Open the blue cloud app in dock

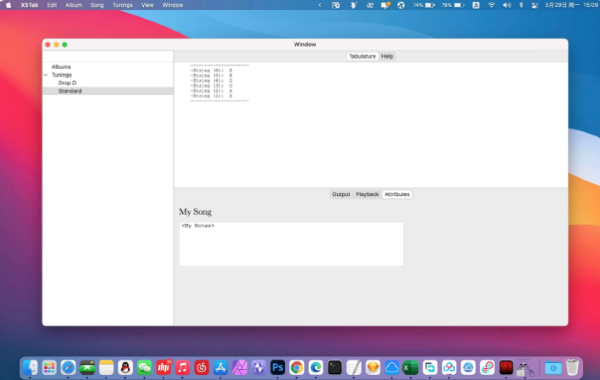[392, 368]
